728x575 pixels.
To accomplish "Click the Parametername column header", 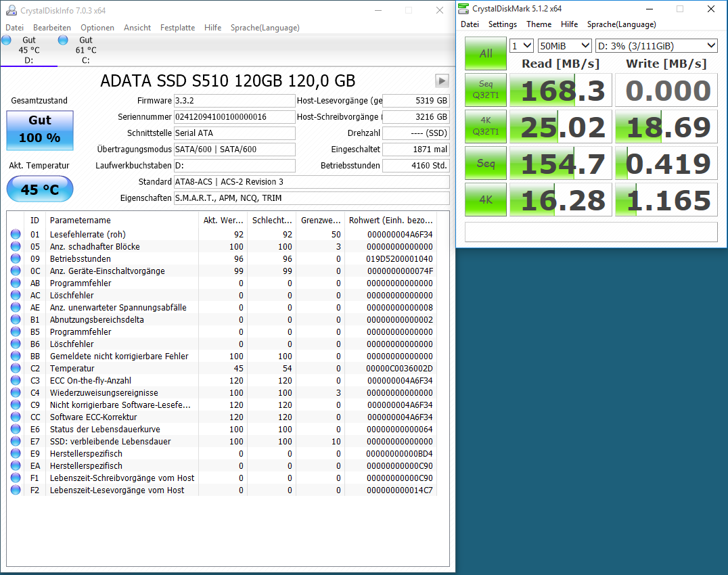I will 122,220.
